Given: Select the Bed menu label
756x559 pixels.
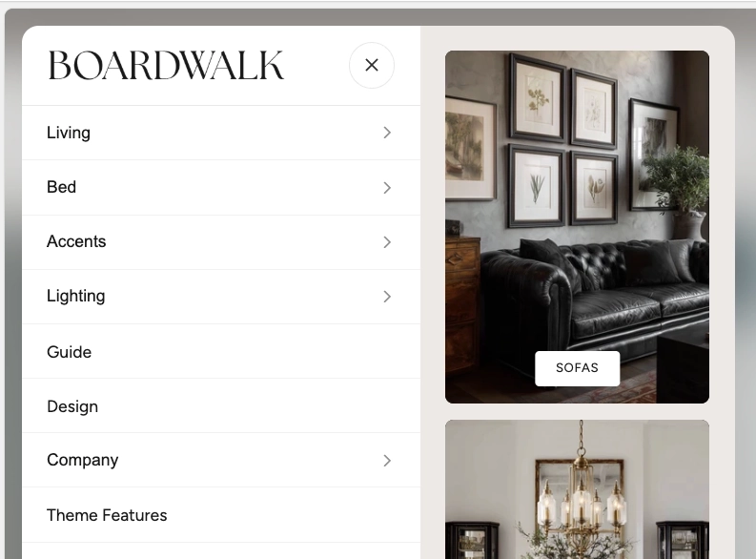Looking at the screenshot, I should pos(61,187).
